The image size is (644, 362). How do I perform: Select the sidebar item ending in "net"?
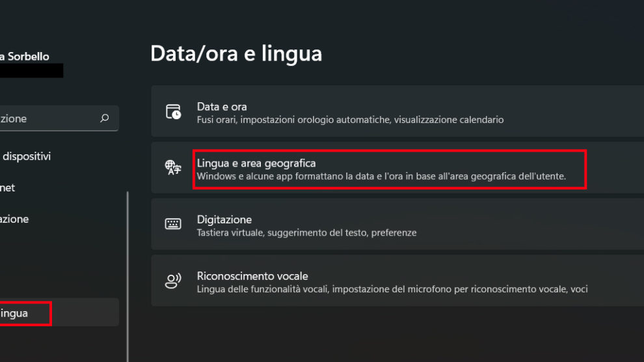click(x=8, y=188)
